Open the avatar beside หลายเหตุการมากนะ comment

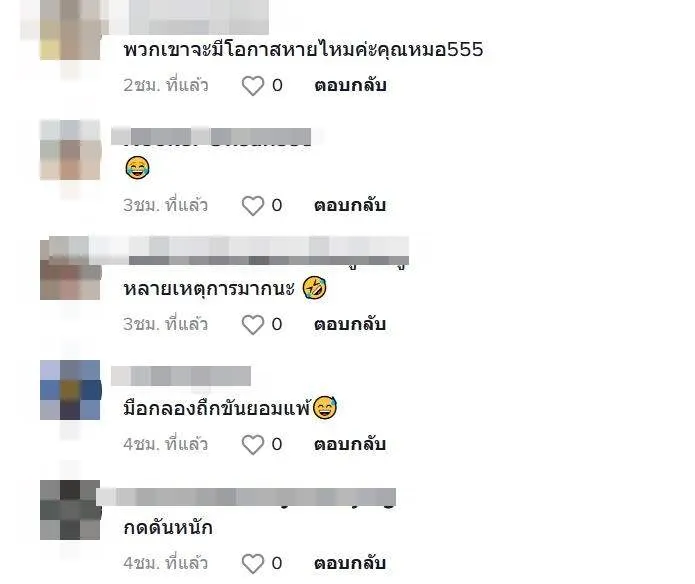70,270
